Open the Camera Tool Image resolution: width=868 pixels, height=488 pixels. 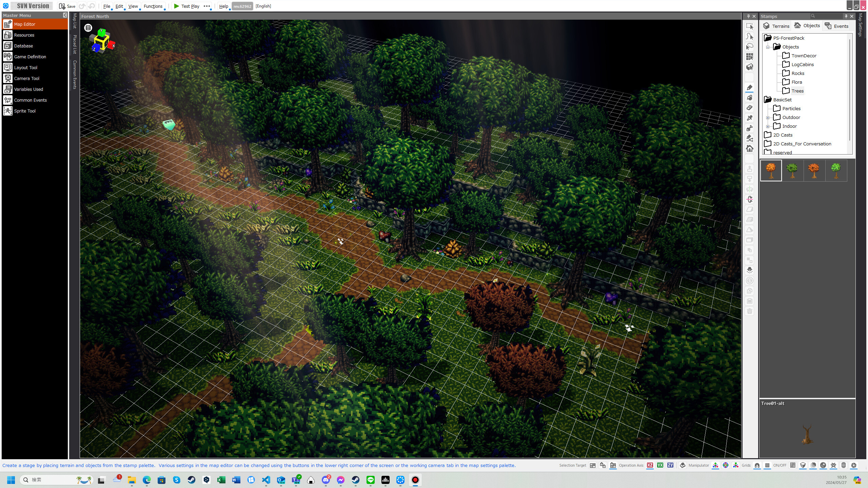(x=26, y=78)
